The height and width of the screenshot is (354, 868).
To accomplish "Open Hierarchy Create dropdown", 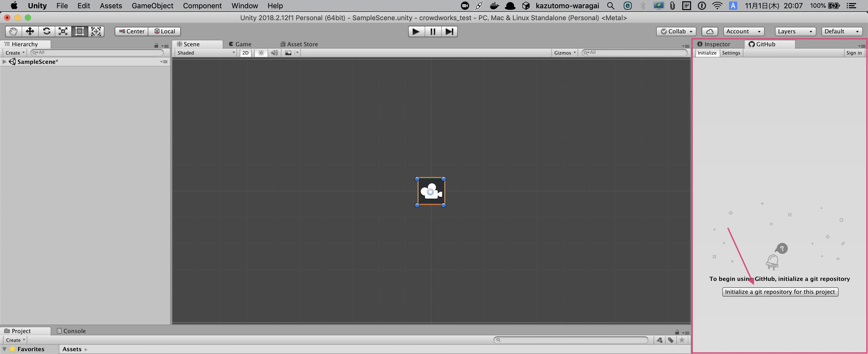I will [15, 53].
